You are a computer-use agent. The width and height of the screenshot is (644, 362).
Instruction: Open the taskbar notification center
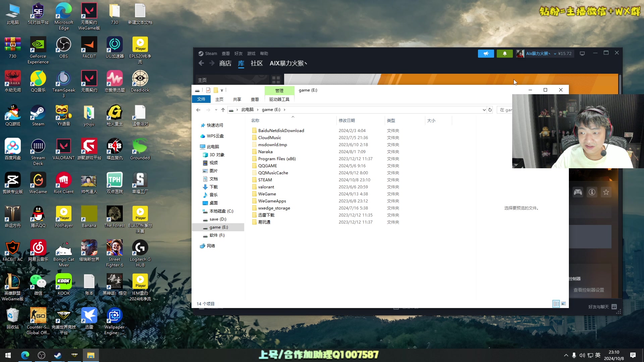pos(633,355)
